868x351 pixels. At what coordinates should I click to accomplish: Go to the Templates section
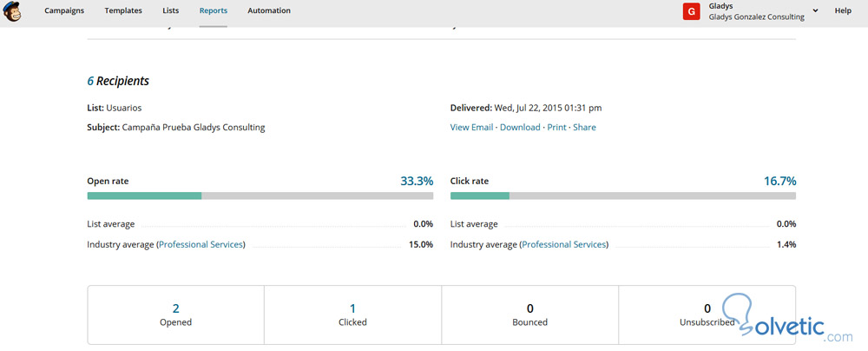point(124,10)
